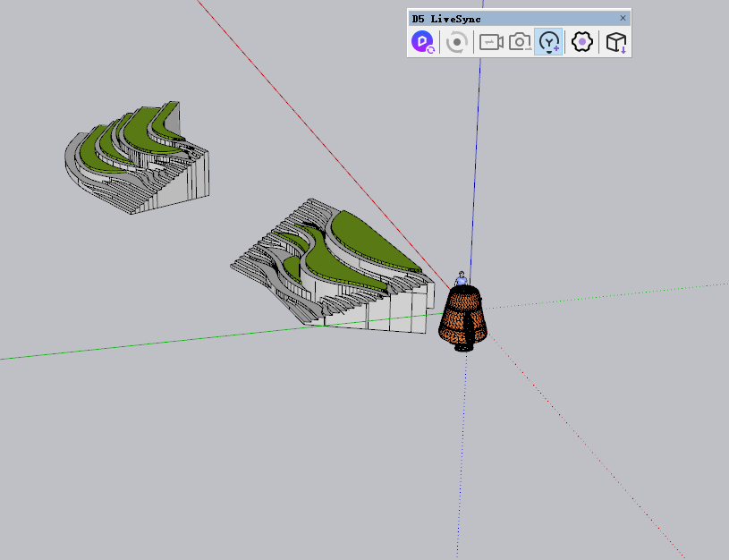729x560 pixels.
Task: Click the cube with down arrow icon
Action: (615, 41)
